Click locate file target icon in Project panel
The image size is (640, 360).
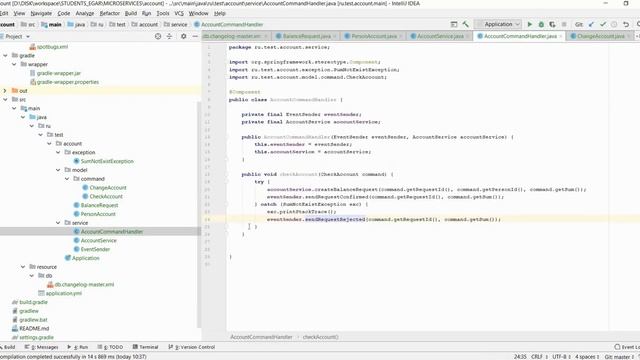pyautogui.click(x=158, y=36)
